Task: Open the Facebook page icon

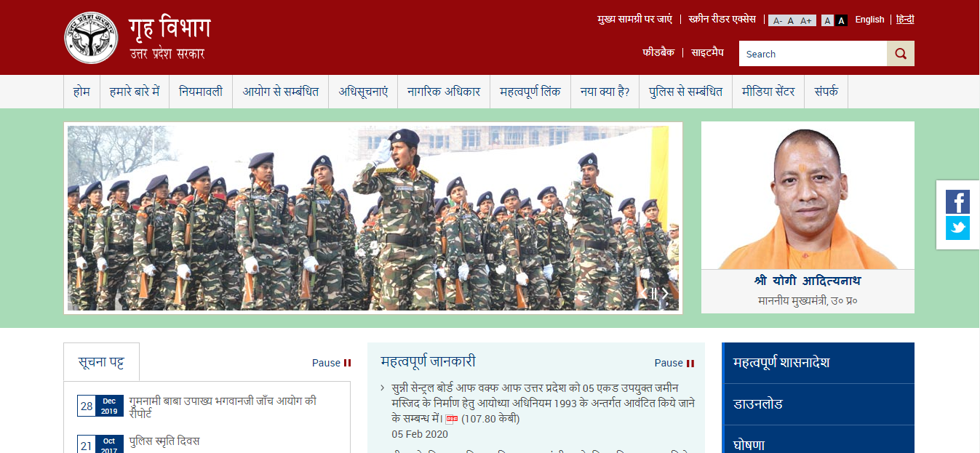Action: 957,201
